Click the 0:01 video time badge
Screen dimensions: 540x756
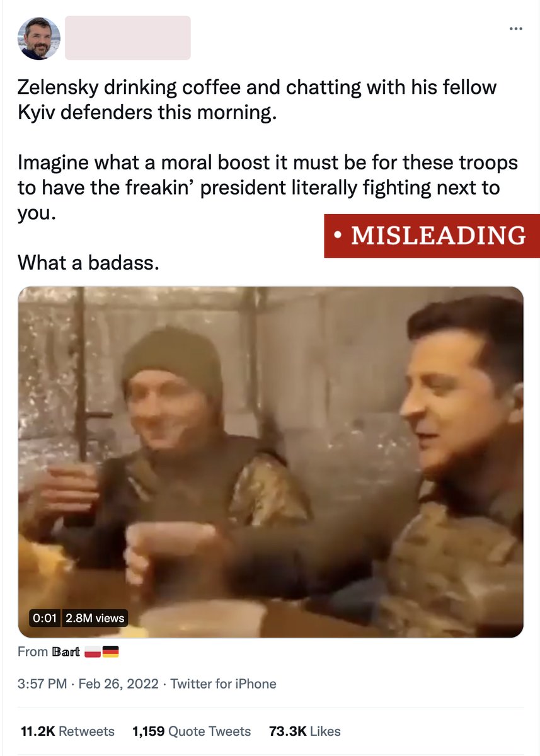click(45, 618)
